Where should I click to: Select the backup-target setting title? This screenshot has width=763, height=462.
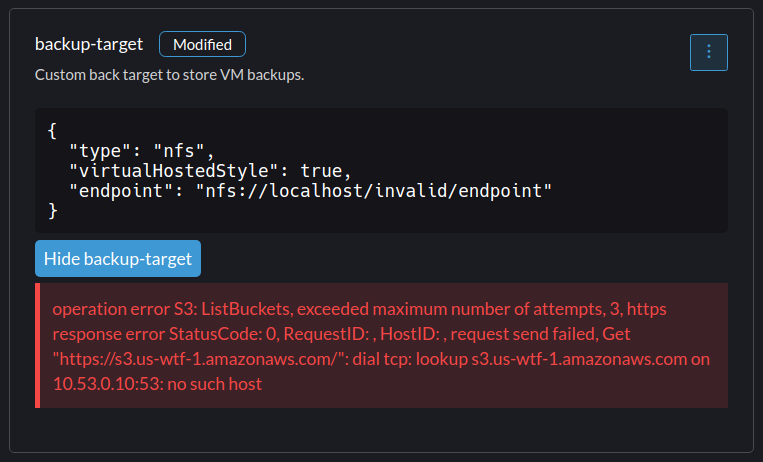[89, 44]
